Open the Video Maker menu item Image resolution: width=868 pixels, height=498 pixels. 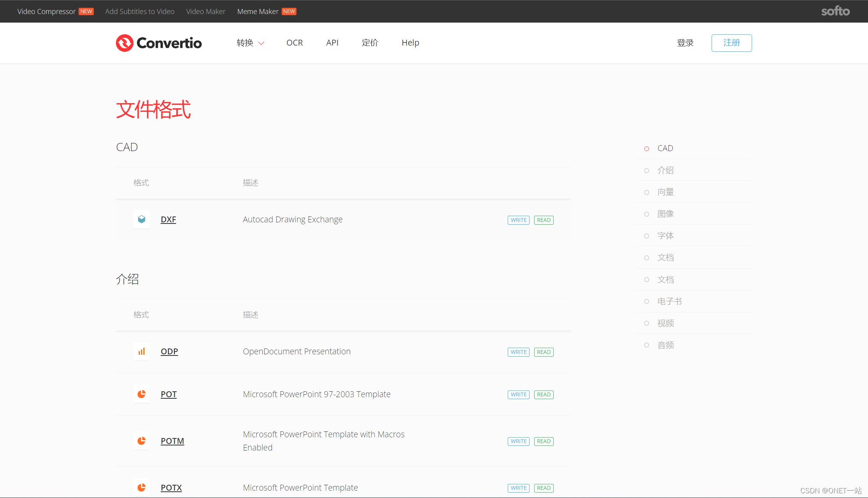205,11
